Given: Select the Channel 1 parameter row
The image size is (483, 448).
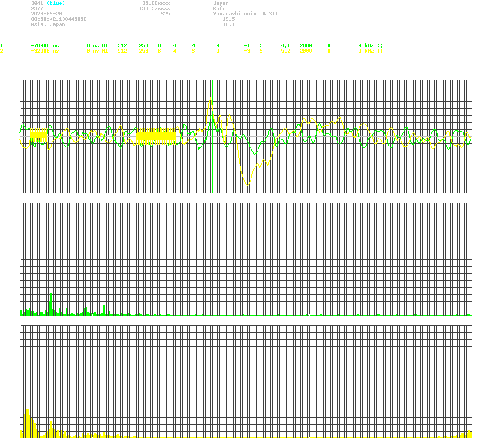Looking at the screenshot, I should pyautogui.click(x=2, y=45).
